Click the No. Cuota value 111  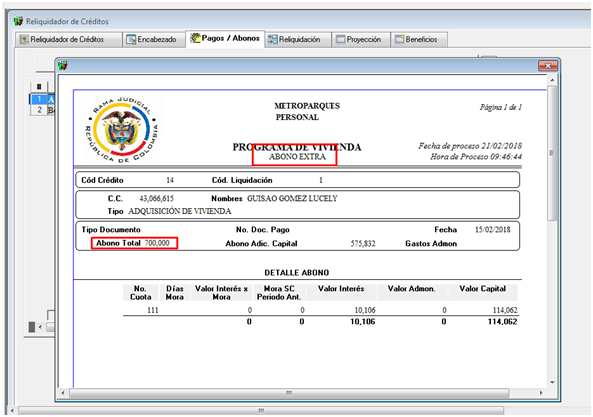[153, 310]
